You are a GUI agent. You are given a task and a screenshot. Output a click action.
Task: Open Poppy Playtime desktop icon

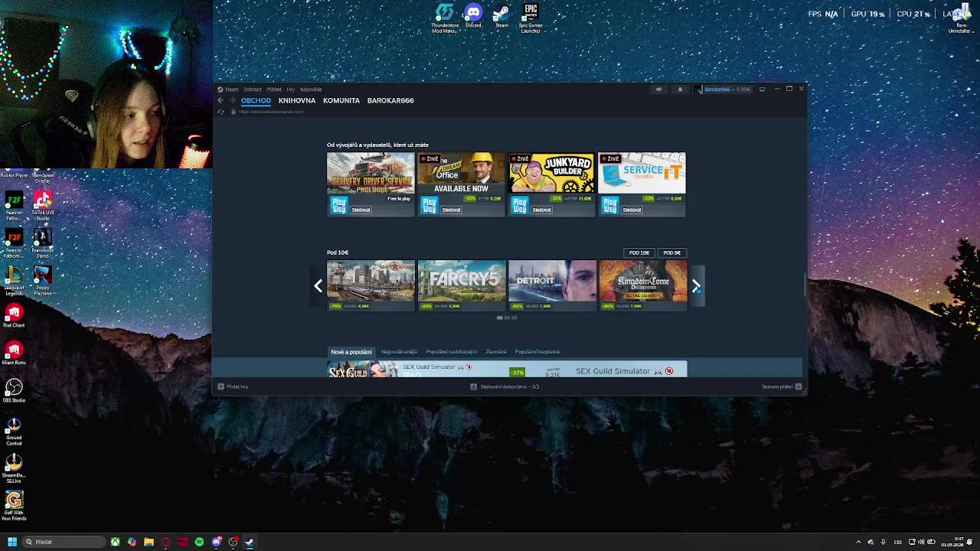43,282
